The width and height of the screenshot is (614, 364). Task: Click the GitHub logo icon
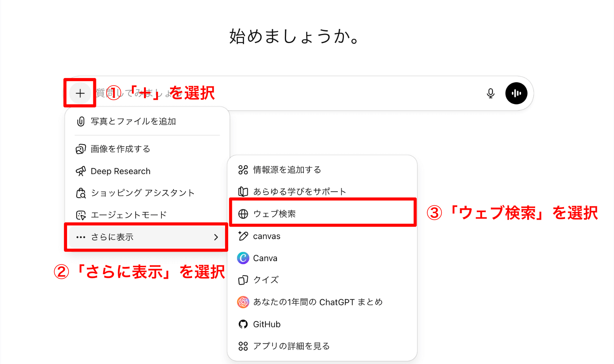coord(243,324)
